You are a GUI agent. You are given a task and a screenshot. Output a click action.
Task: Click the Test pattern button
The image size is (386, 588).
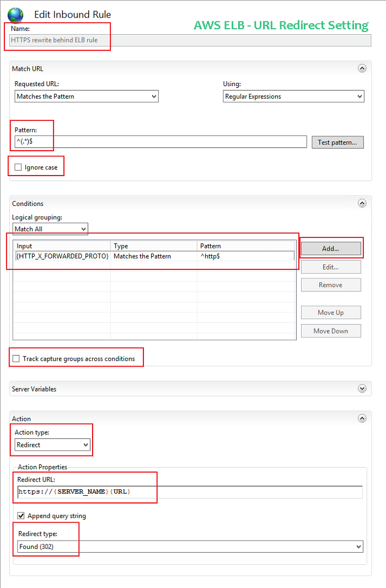(x=337, y=142)
